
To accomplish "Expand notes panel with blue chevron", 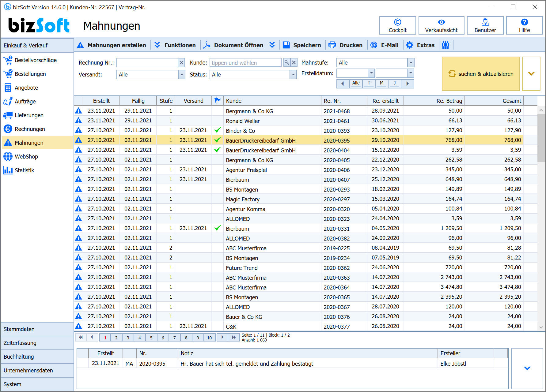I will (x=527, y=368).
